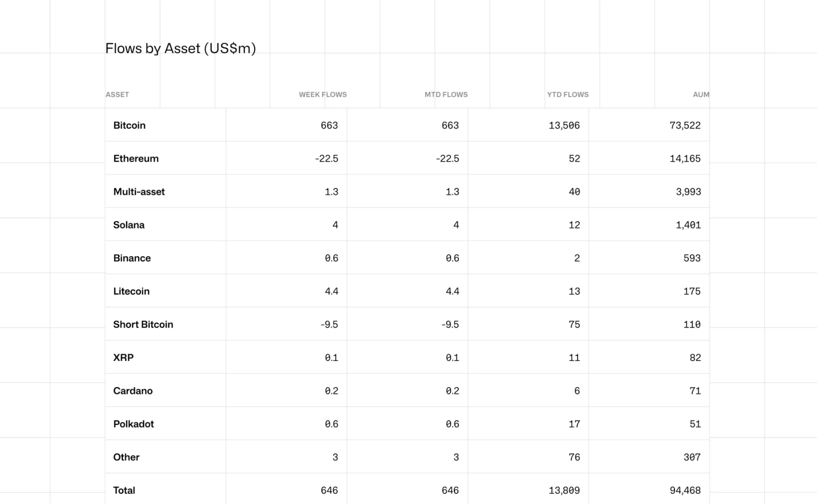817x504 pixels.
Task: Select XRP week flows value 0.1
Action: (331, 358)
